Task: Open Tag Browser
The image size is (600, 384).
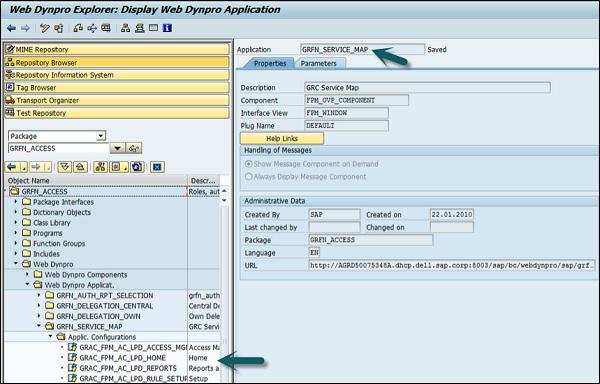Action: (x=117, y=88)
